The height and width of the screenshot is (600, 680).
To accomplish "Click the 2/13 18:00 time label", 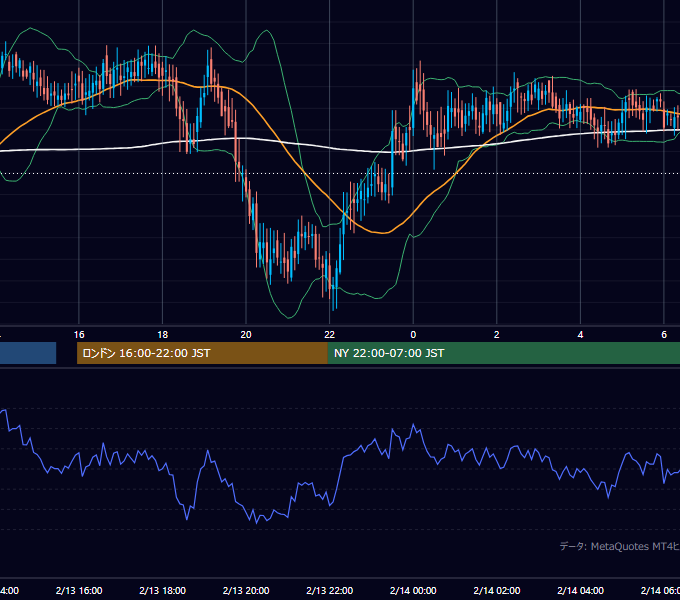I will (163, 590).
